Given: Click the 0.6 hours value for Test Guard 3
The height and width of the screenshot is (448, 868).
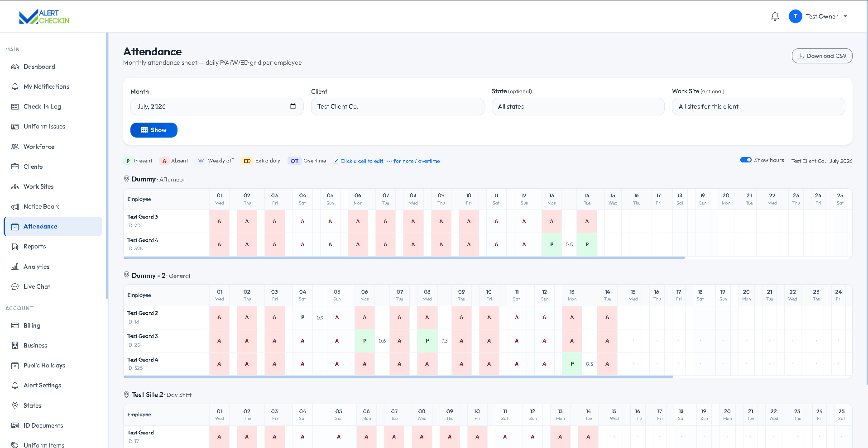Looking at the screenshot, I should (382, 341).
